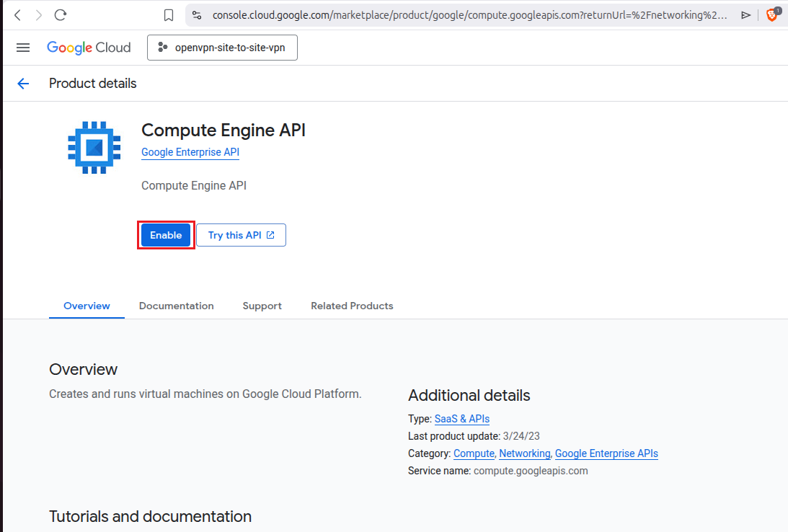Screen dimensions: 788x532
Task: Click the Last product update date 3/24/23
Action: [x=521, y=436]
